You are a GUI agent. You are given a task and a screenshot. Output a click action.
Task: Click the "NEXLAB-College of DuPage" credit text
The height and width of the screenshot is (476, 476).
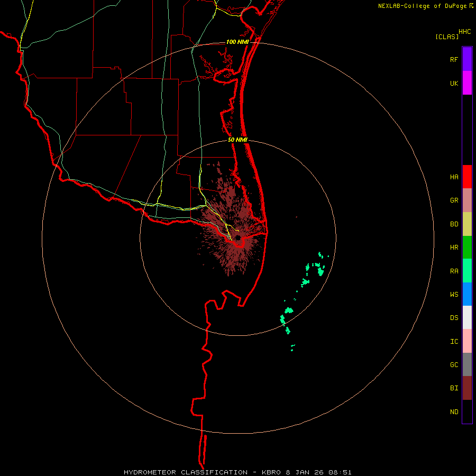pyautogui.click(x=422, y=6)
